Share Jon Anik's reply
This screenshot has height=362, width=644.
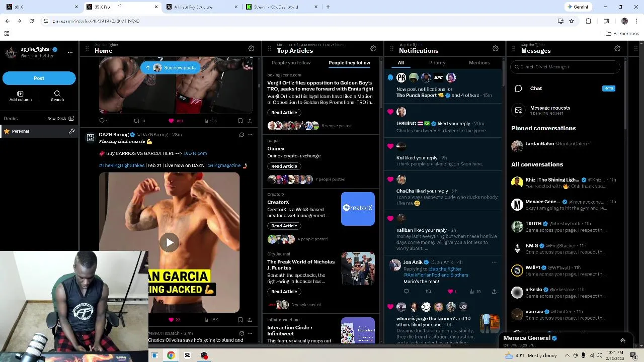tap(494, 292)
